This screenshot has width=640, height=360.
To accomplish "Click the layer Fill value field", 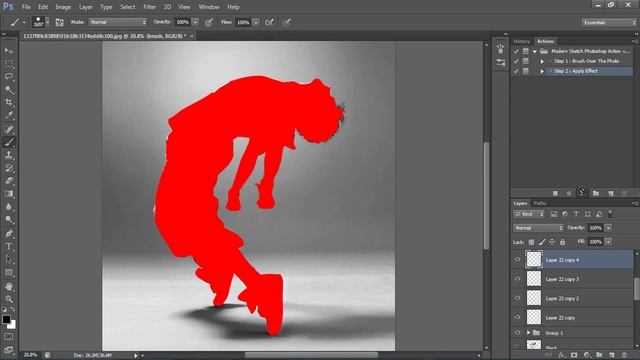I will [x=596, y=242].
